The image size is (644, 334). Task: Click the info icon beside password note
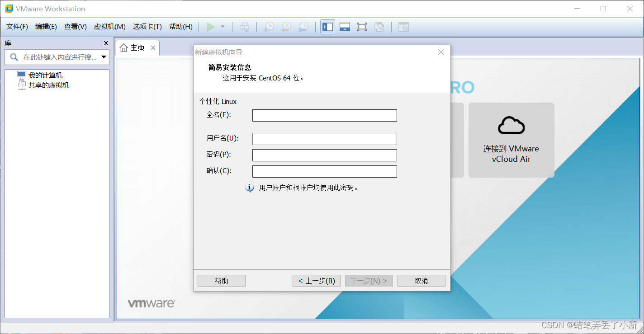point(250,188)
